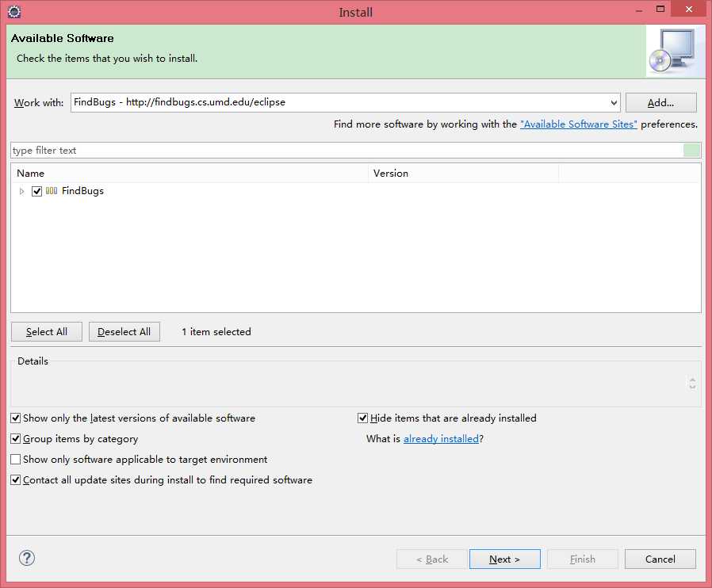Click the Details area scroll stepper

[x=692, y=384]
